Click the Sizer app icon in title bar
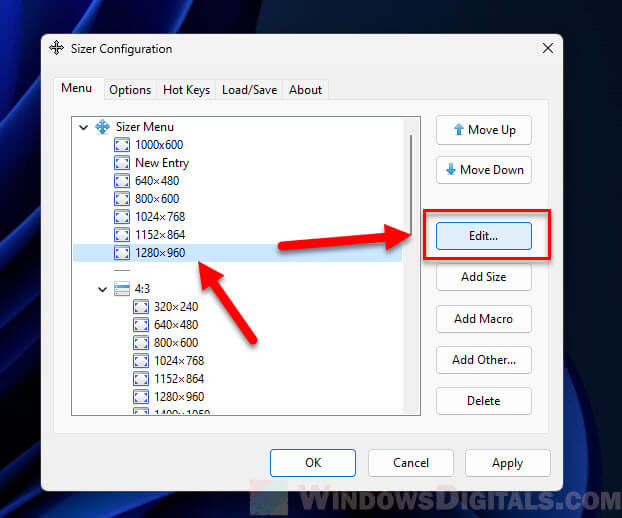 click(56, 48)
